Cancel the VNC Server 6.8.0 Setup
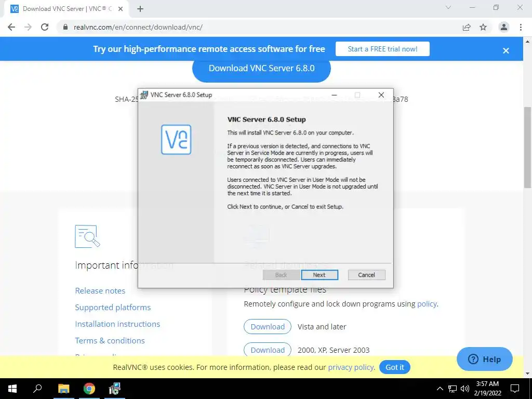Viewport: 532px width, 399px height. tap(366, 275)
